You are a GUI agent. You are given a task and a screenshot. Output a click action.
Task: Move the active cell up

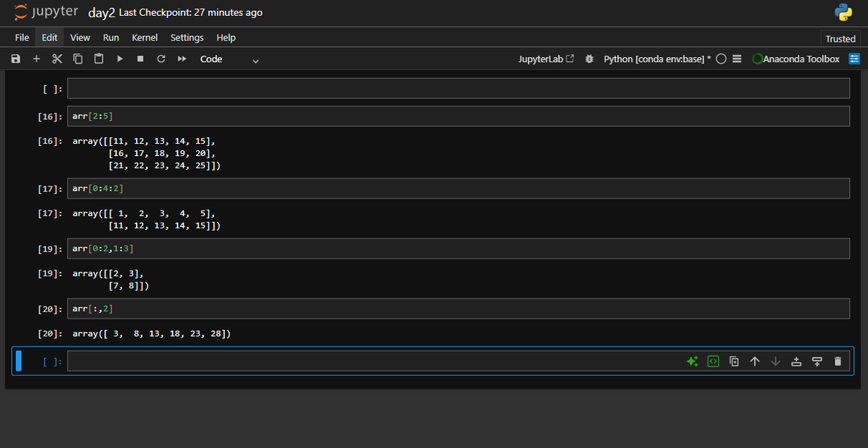(x=754, y=361)
